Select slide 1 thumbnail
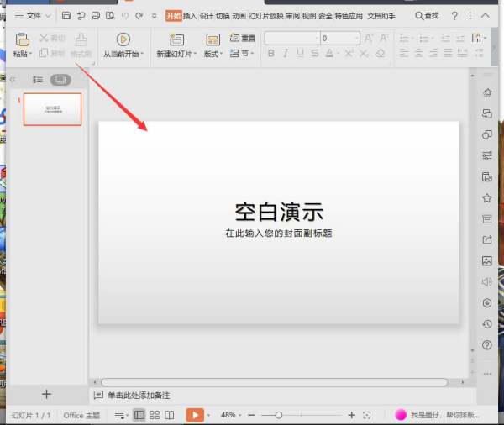 (x=52, y=109)
